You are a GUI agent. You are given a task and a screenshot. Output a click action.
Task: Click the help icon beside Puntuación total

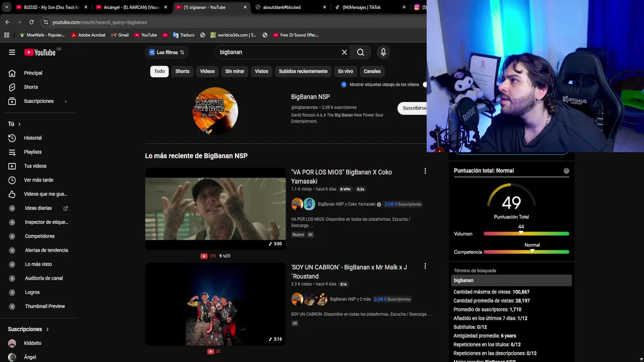[567, 171]
